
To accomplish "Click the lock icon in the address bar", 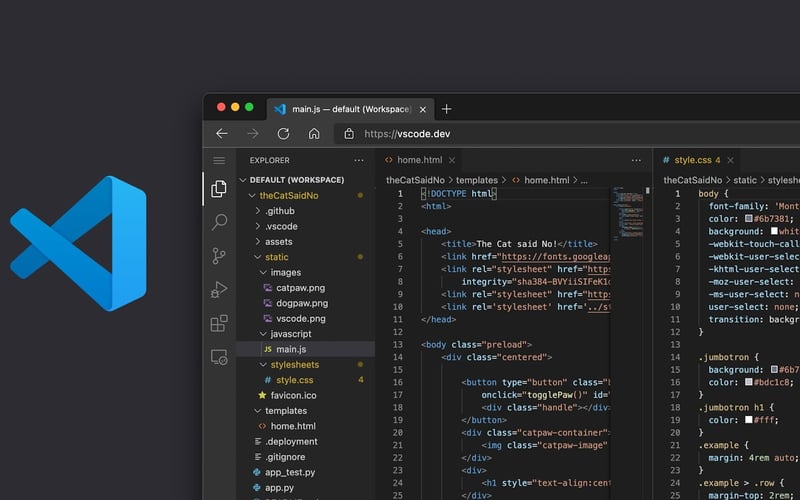I will tap(349, 134).
